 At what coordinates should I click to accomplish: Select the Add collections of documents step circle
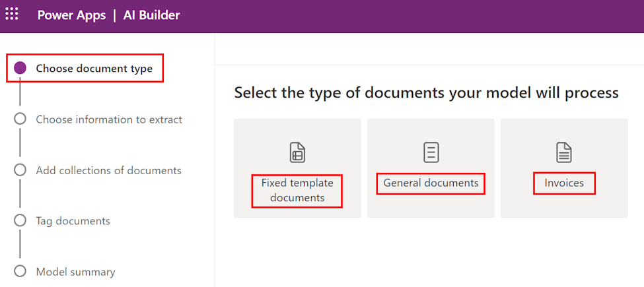pyautogui.click(x=20, y=170)
